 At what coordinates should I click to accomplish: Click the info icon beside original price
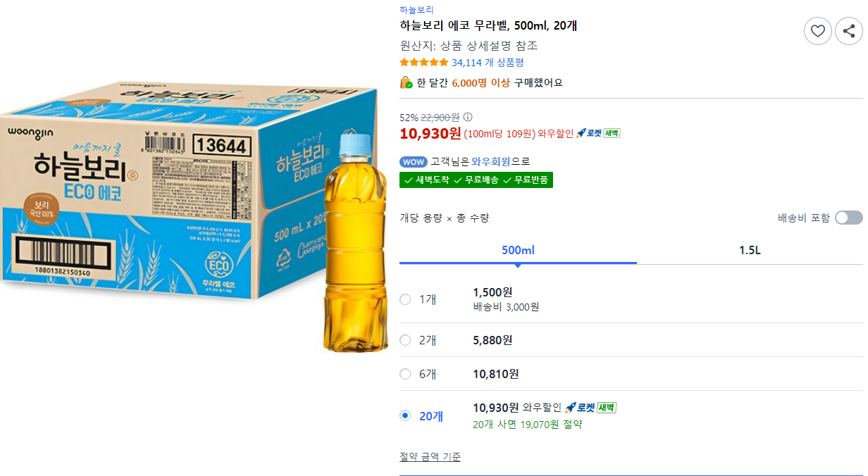point(468,118)
